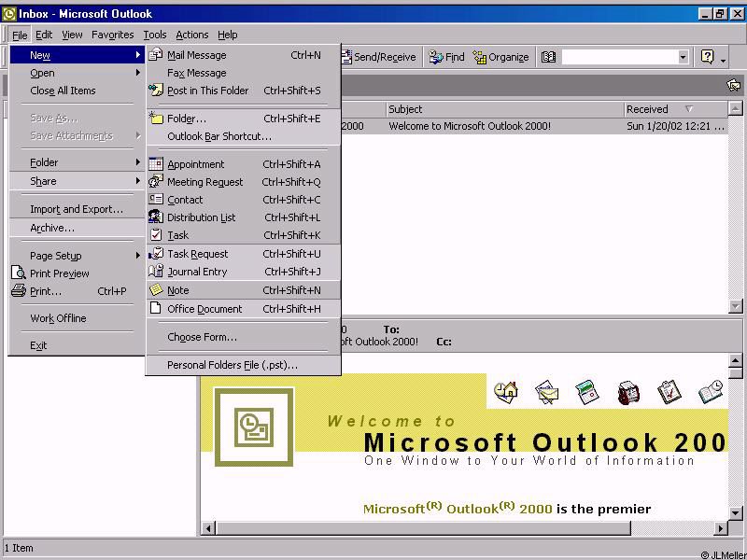747x560 pixels.
Task: Open the Help menu
Action: click(227, 35)
